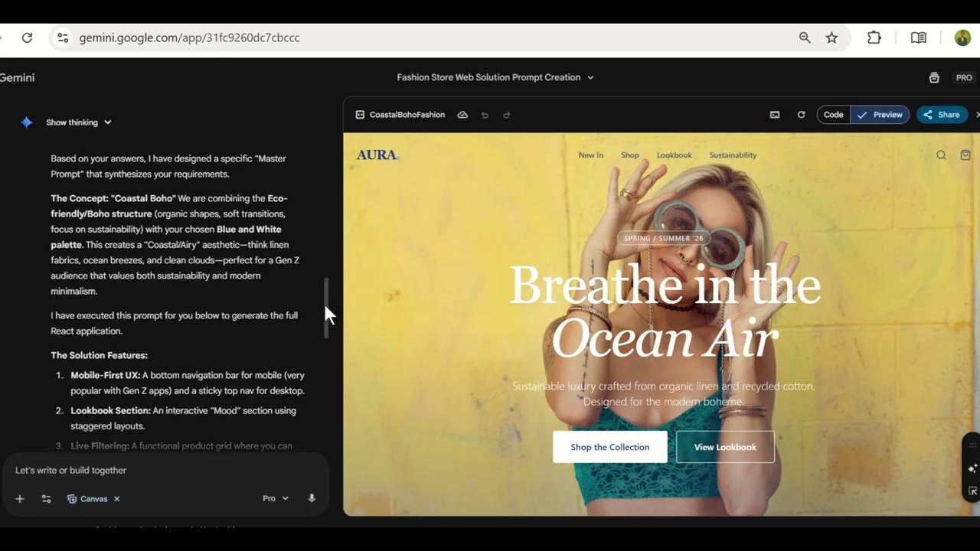Close the canvas panel

977,115
